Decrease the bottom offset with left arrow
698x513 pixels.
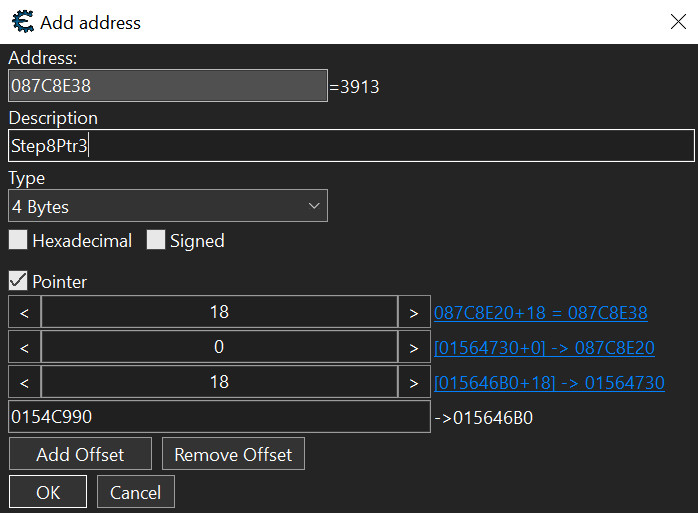[24, 382]
